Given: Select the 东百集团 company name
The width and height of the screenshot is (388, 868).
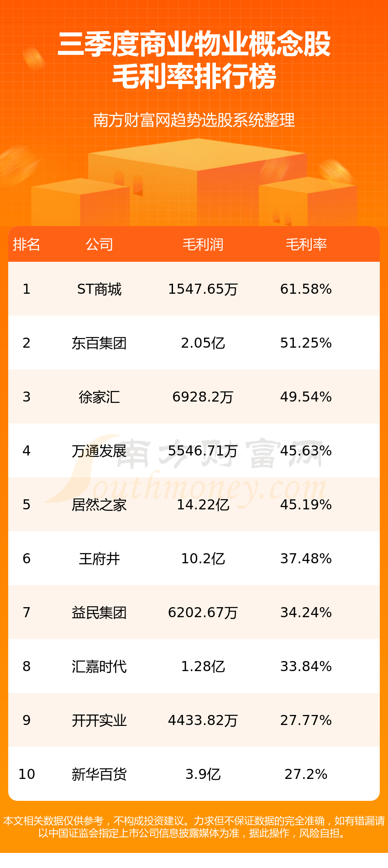Looking at the screenshot, I should (99, 343).
